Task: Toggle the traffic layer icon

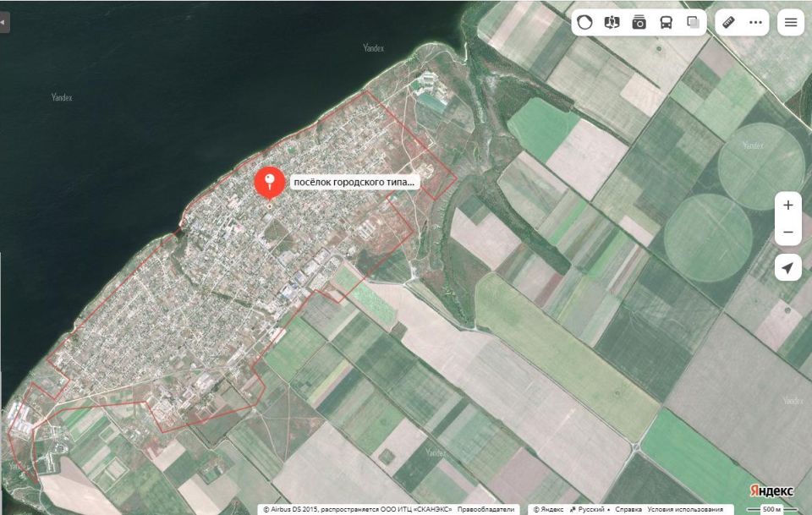Action: point(584,22)
